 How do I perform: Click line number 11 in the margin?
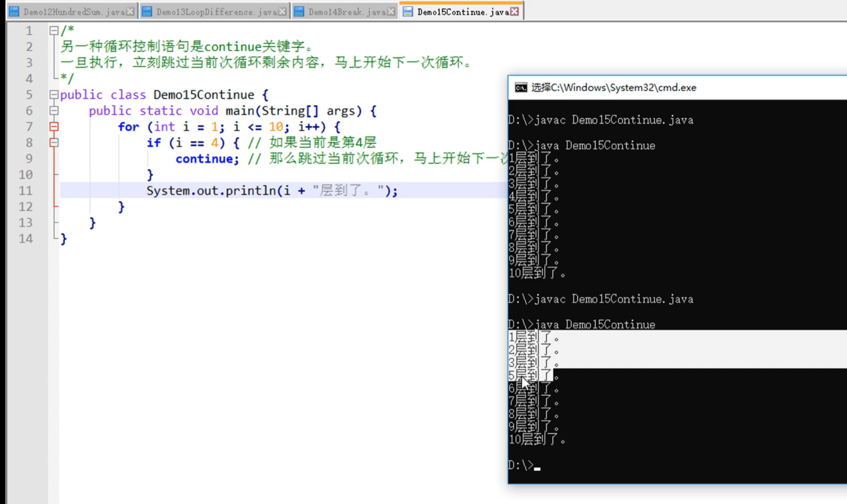coord(25,191)
